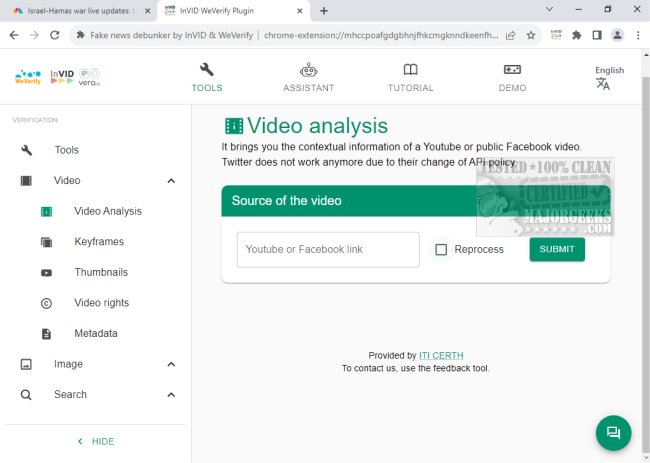Toggle the Search section chevron
The height and width of the screenshot is (463, 650).
coord(171,395)
